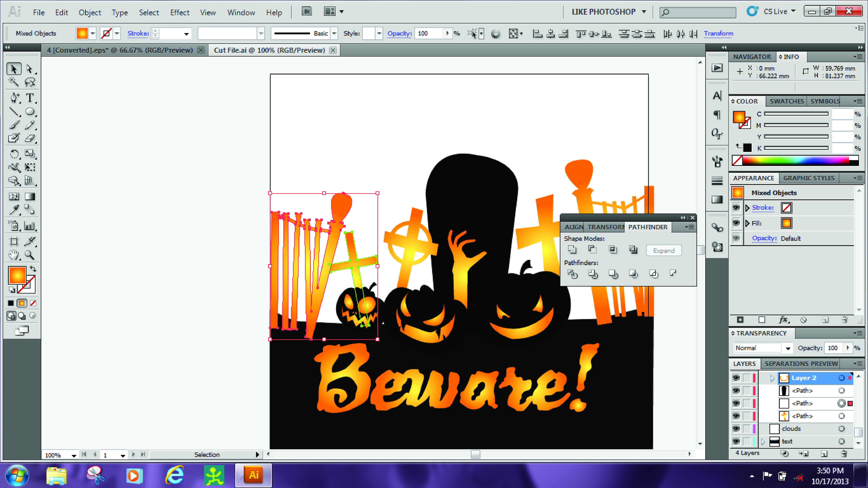Viewport: 868px width, 488px height.
Task: Switch to the Align tab
Action: [574, 227]
